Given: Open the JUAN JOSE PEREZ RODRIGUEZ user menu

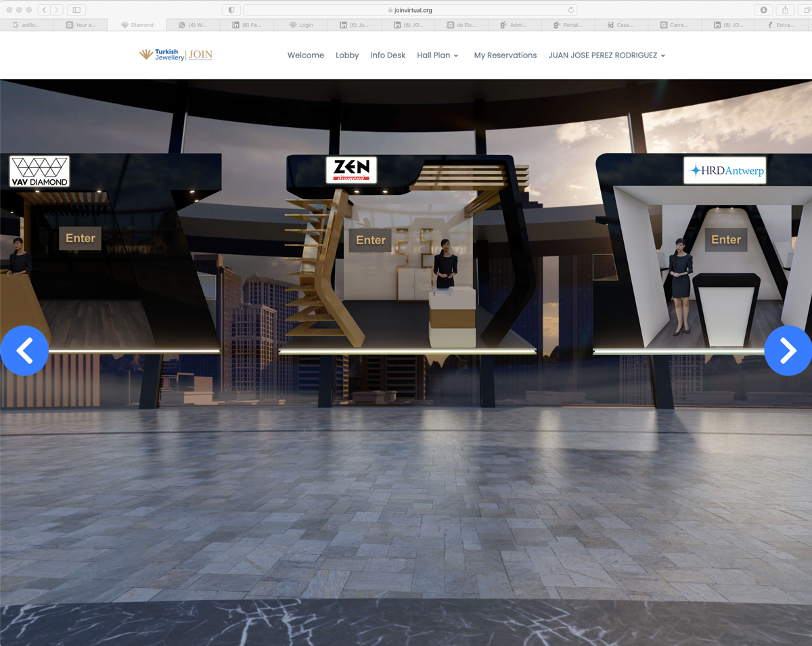Looking at the screenshot, I should (x=606, y=55).
